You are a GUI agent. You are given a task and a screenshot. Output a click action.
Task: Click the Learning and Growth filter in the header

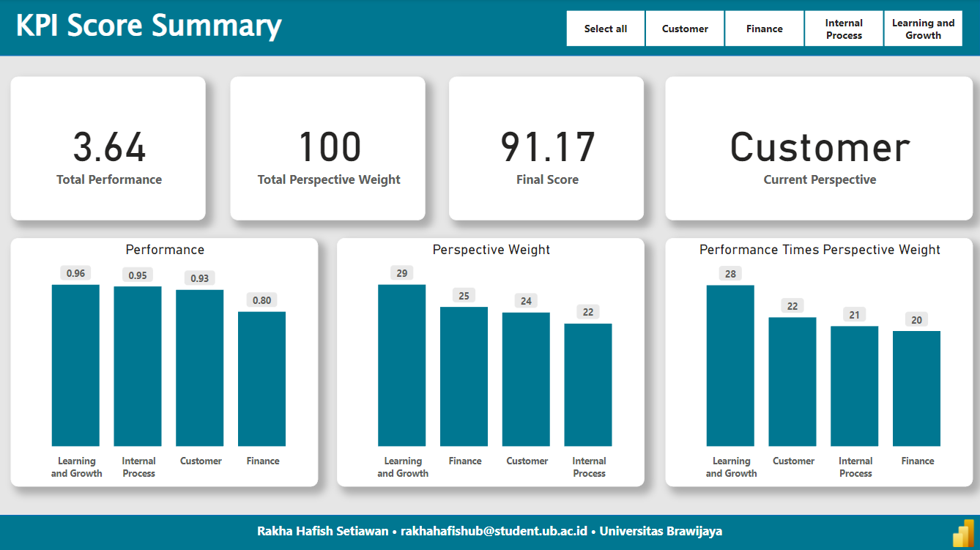point(923,28)
